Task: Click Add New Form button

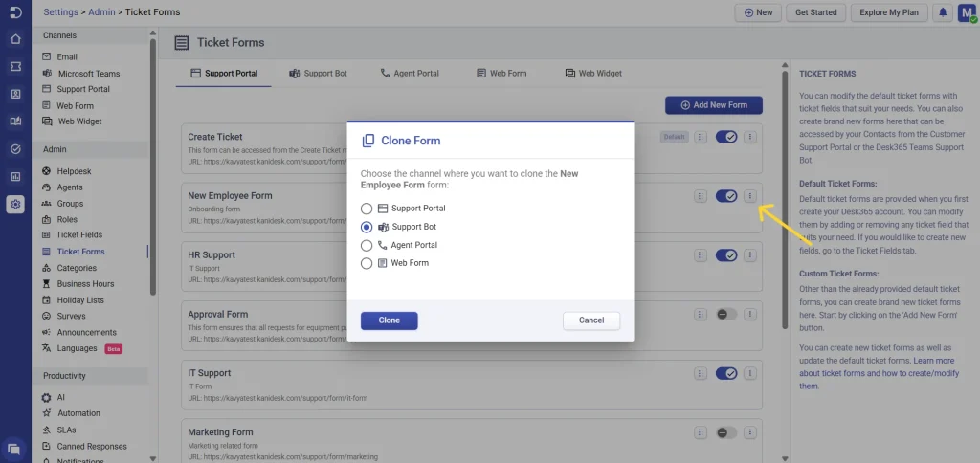Action: 714,105
